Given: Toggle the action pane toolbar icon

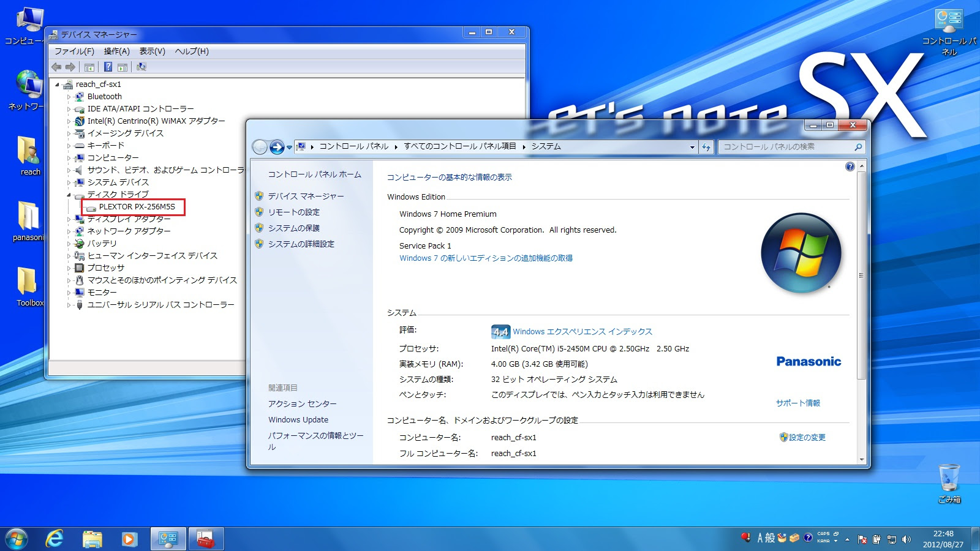Looking at the screenshot, I should click(x=123, y=67).
